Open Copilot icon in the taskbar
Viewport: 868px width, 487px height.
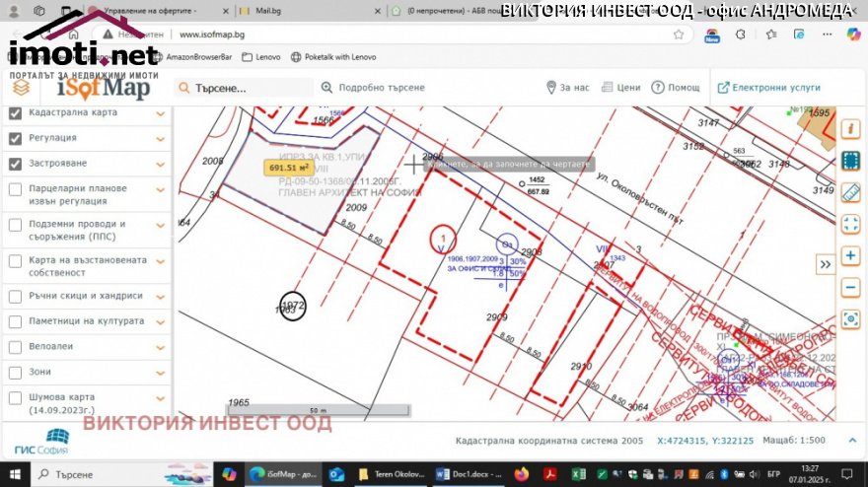click(x=229, y=474)
